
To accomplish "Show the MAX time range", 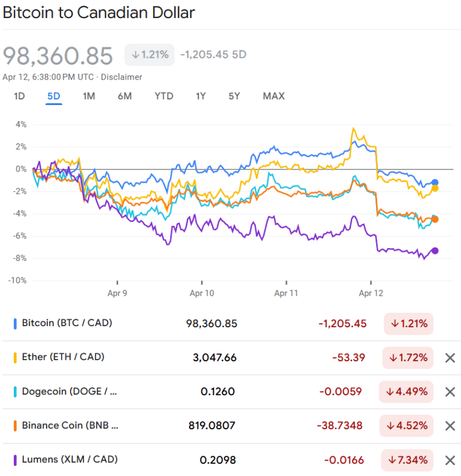I will click(274, 96).
